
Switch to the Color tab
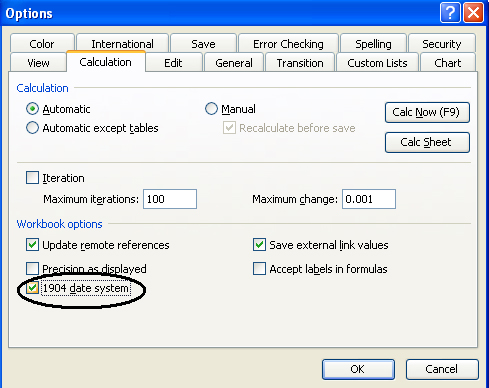pyautogui.click(x=42, y=44)
